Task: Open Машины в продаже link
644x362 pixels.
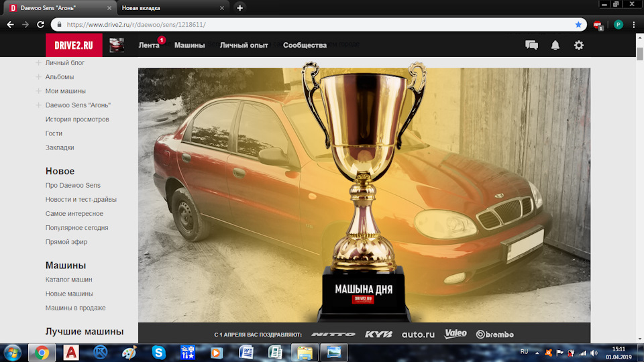Action: point(75,308)
